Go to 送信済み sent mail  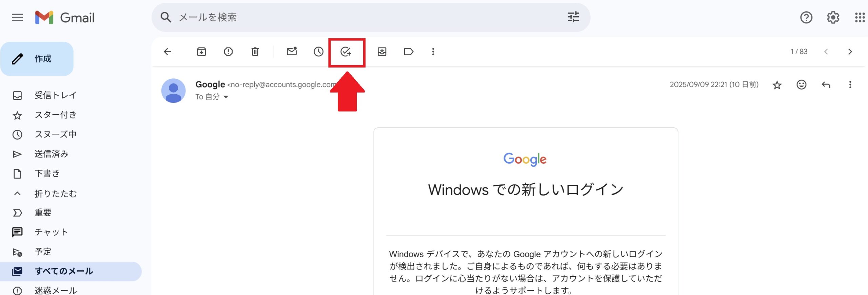tap(51, 154)
